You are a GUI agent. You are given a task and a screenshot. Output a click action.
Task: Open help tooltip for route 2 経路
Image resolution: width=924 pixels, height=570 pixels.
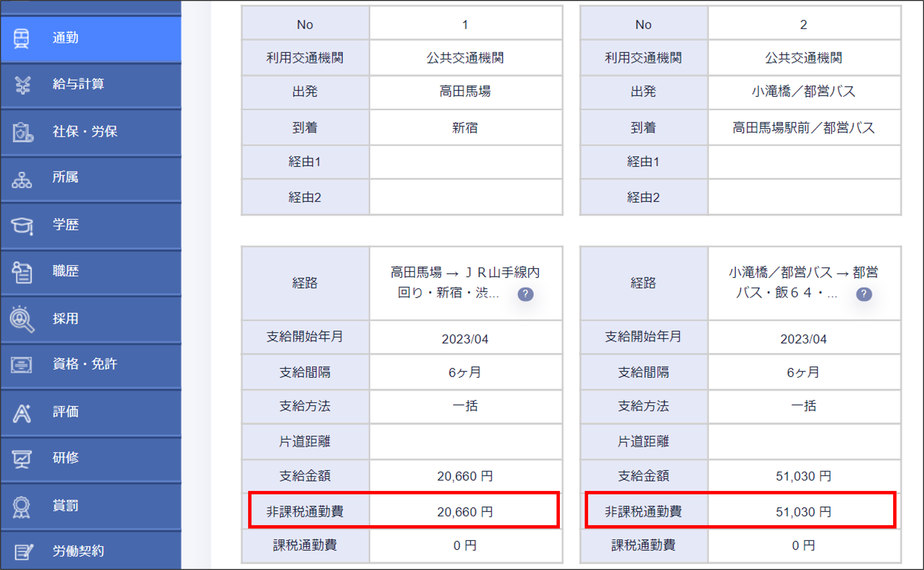click(864, 294)
